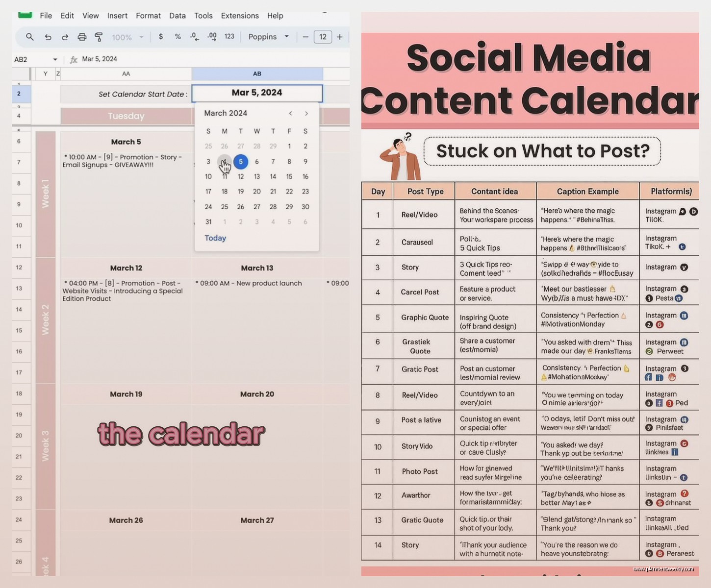
Task: Open search within the spreadsheet
Action: (30, 37)
